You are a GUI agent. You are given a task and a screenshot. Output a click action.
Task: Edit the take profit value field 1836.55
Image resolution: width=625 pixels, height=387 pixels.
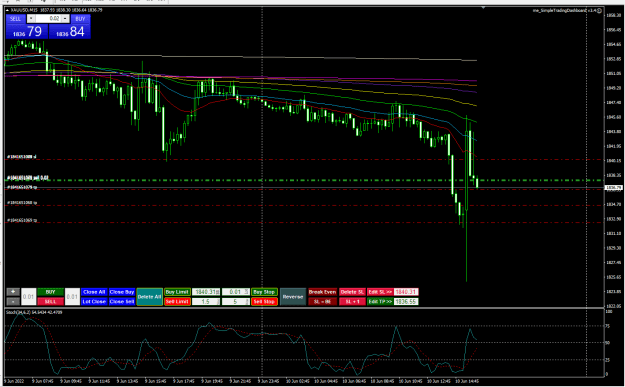pos(406,301)
